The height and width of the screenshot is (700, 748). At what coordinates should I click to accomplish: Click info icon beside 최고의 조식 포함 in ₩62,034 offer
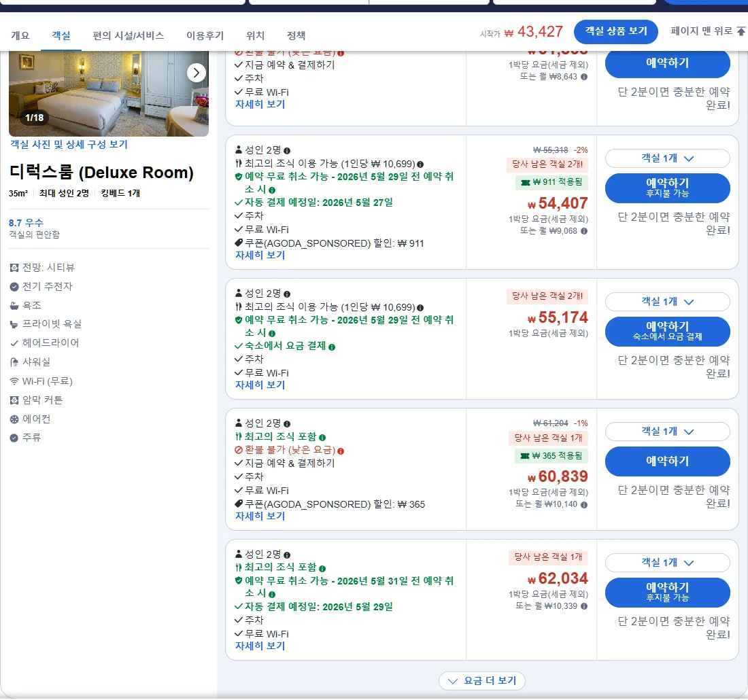point(322,568)
